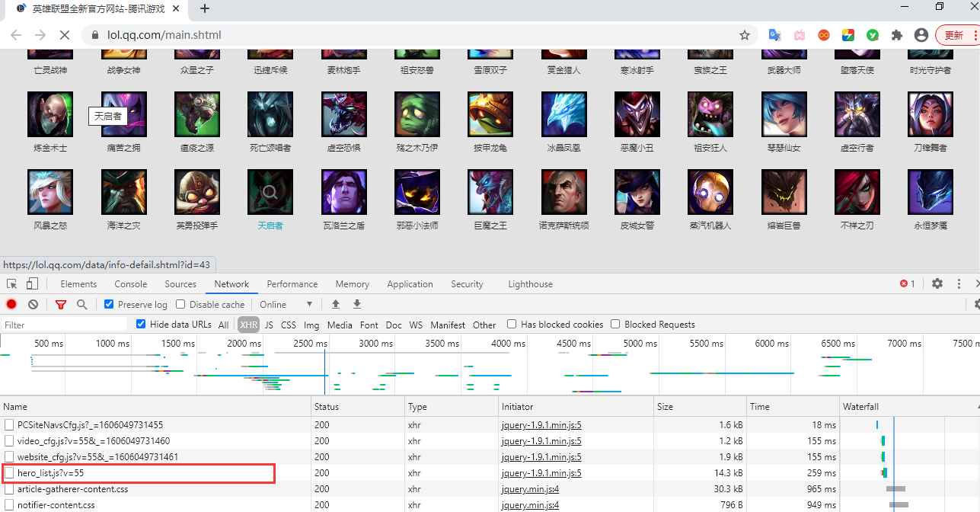Check Has blocked cookies
The image size is (980, 512).
click(x=512, y=324)
